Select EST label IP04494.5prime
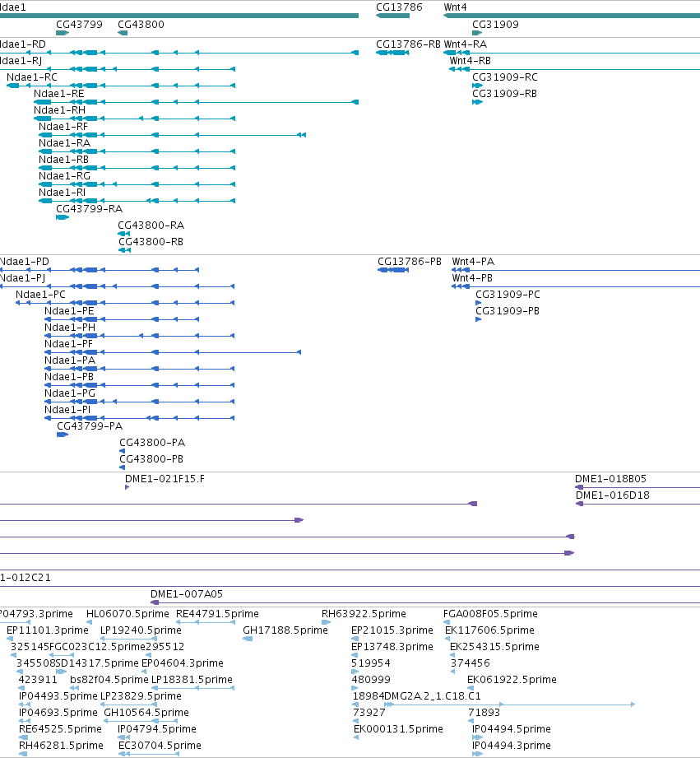Viewport: 700px width, 758px height. [x=512, y=728]
